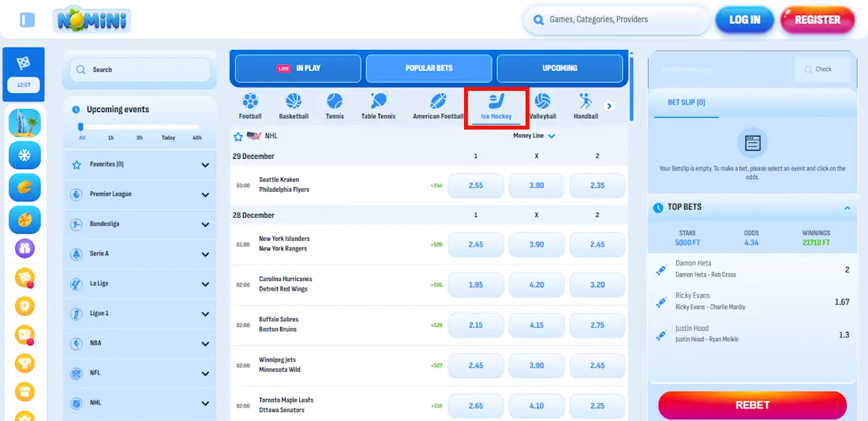Click the Log In button
This screenshot has width=868, height=421.
745,20
